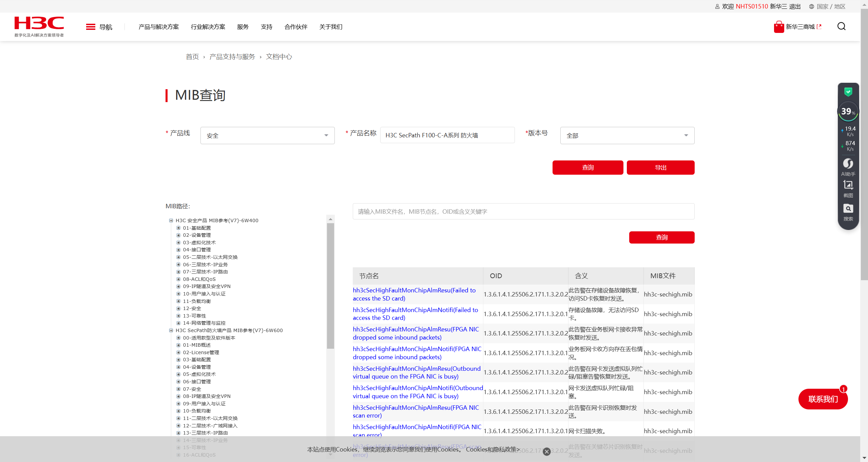This screenshot has width=868, height=462.
Task: Click the 搜索 icon in floating sidebar
Action: click(x=848, y=209)
